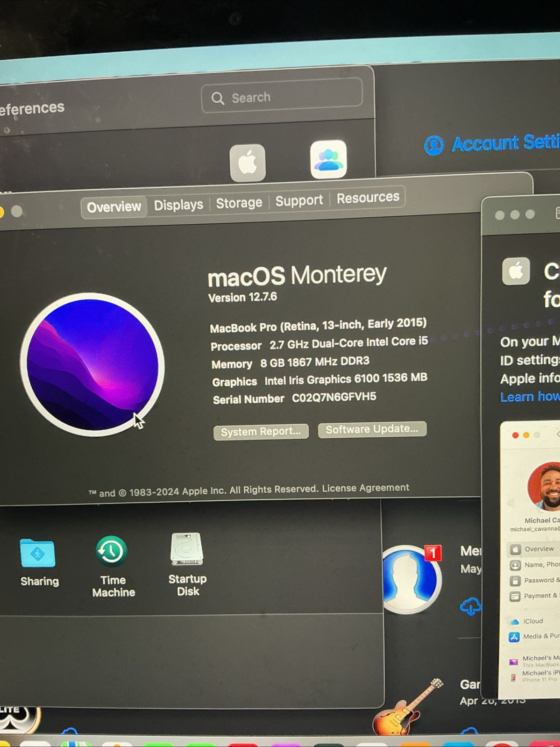560x747 pixels.
Task: Select Michael's MacBook device entry
Action: (x=535, y=661)
